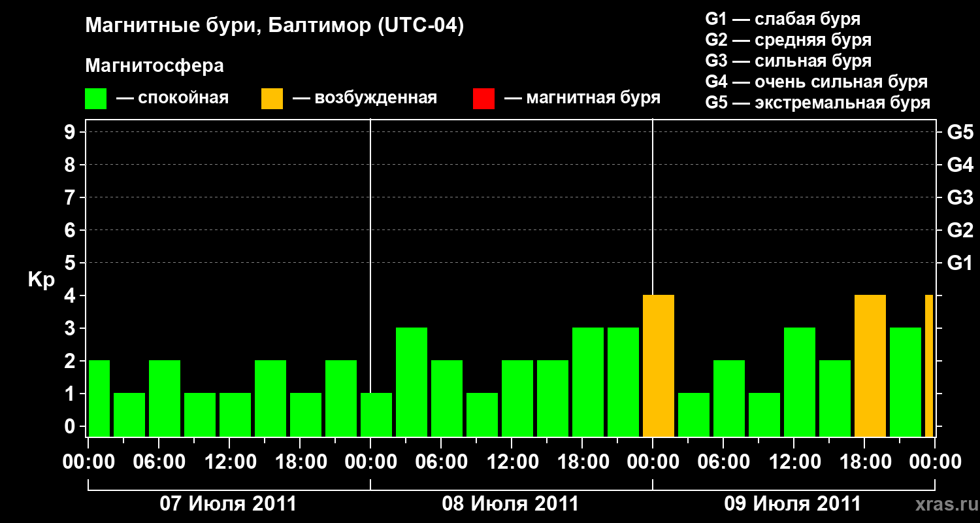This screenshot has width=980, height=523.
Task: Click the green спокойная legend swatch
Action: tap(95, 99)
